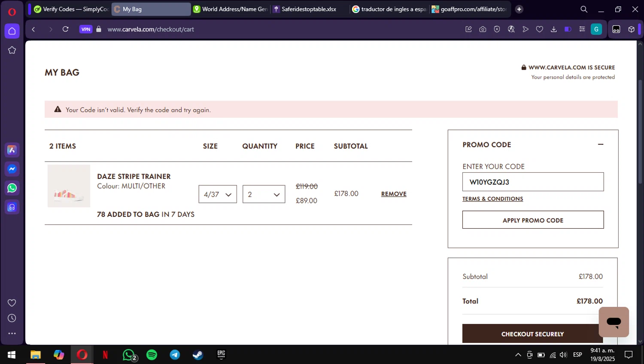Open the size 4/37 dropdown
The height and width of the screenshot is (364, 644).
click(218, 194)
